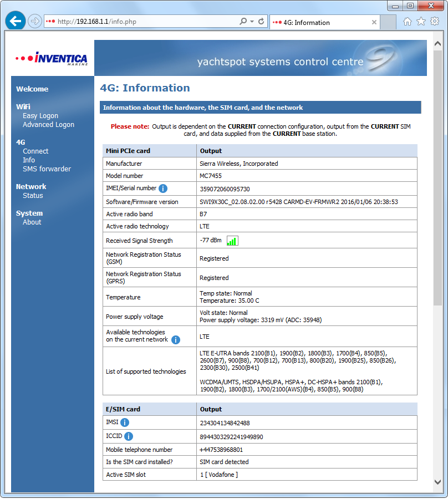Open a new blank browser tab
Screen dimensions: 448x499
pyautogui.click(x=388, y=22)
